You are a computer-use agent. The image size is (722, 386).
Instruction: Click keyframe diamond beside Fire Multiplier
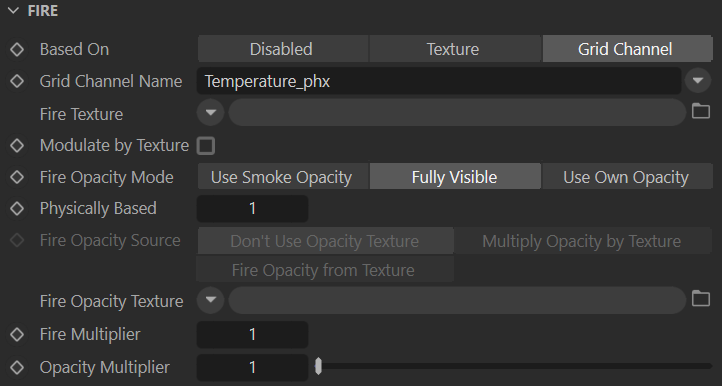(x=17, y=334)
